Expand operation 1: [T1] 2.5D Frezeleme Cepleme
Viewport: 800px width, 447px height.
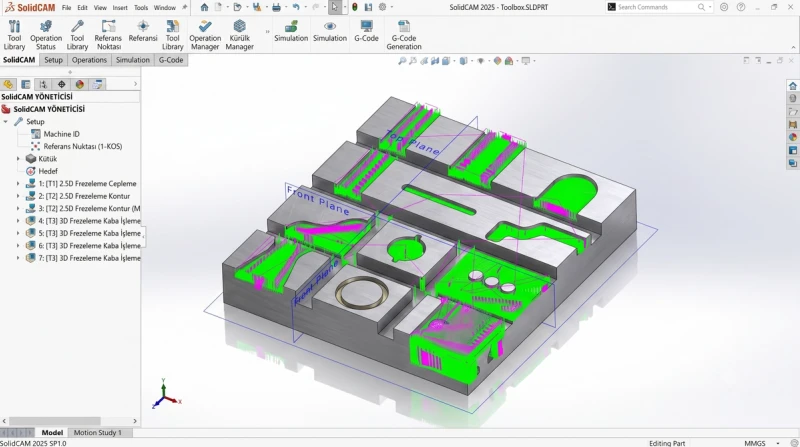[x=18, y=184]
